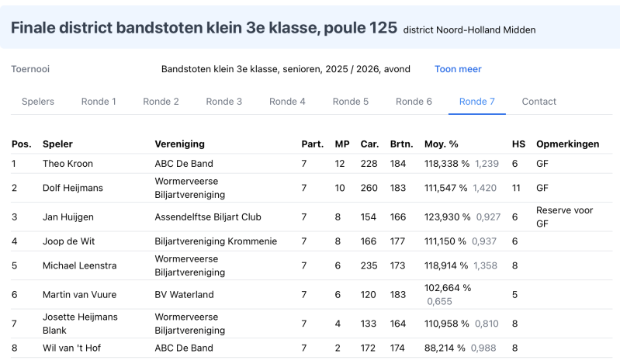Click the Moy. % column header

[441, 144]
